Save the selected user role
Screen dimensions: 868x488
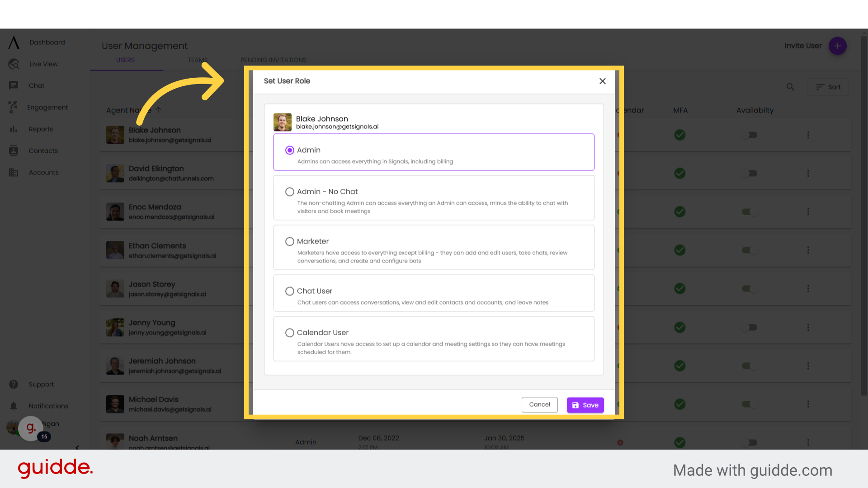click(x=585, y=405)
